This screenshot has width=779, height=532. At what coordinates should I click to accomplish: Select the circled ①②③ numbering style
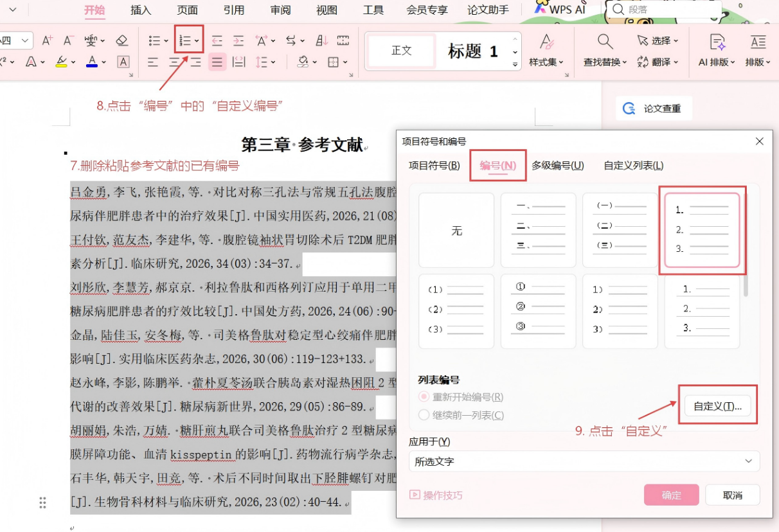tap(539, 311)
